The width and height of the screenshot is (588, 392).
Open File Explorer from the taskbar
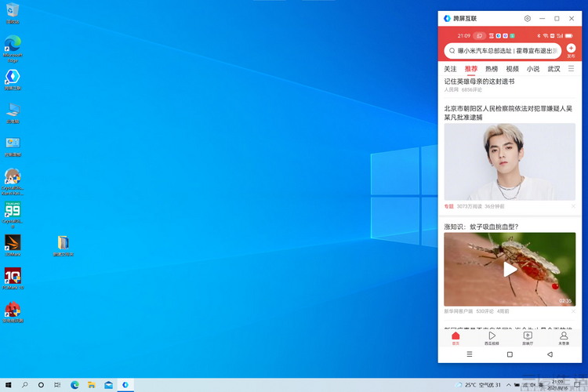[92, 385]
